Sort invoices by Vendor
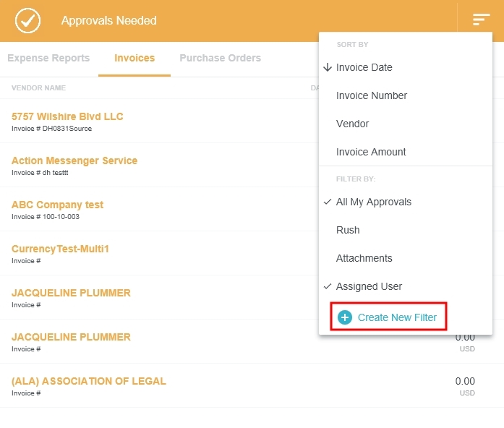 [352, 124]
